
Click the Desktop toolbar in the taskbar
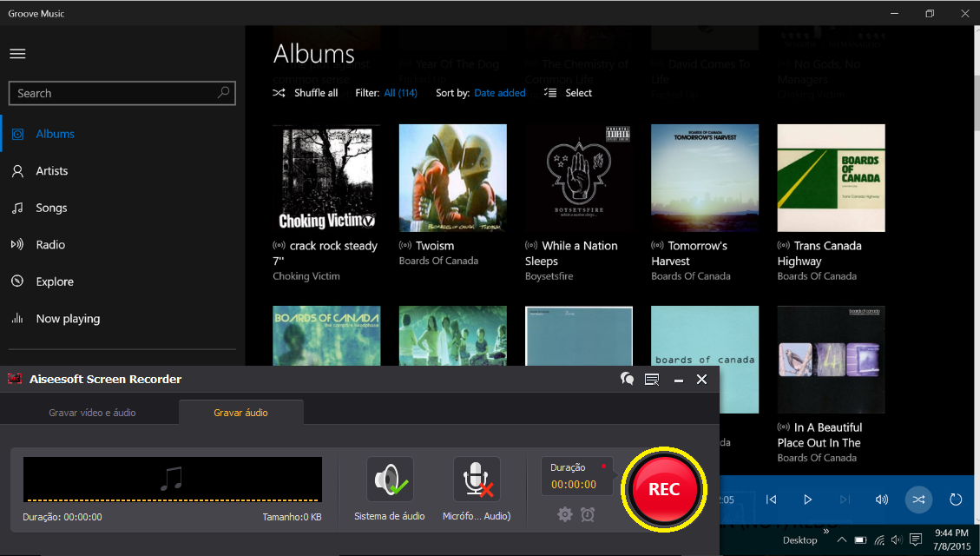click(799, 540)
